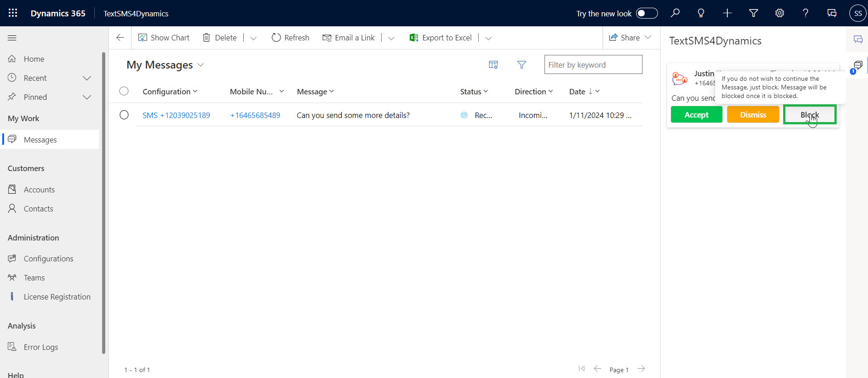
Task: Open Configurations in the Administration section
Action: point(48,259)
